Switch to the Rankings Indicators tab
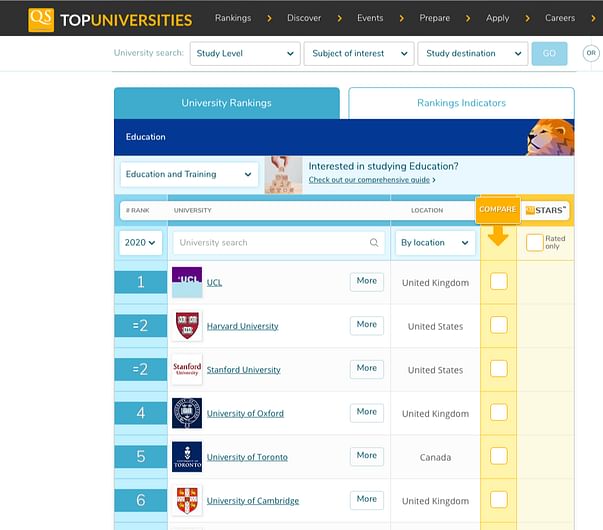603x530 pixels. 461,103
